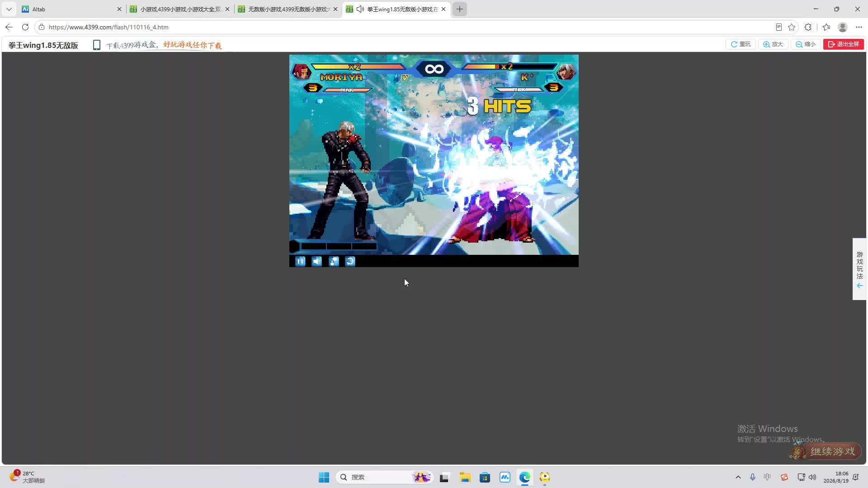Open Microsoft Edge from the taskbar
Viewport: 868px width, 488px height.
tap(525, 477)
